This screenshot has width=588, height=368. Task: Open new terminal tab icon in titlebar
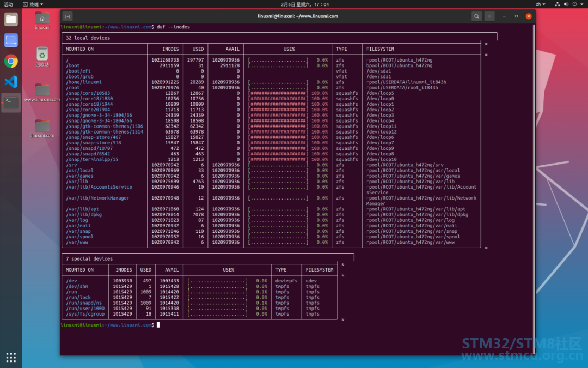[x=68, y=16]
